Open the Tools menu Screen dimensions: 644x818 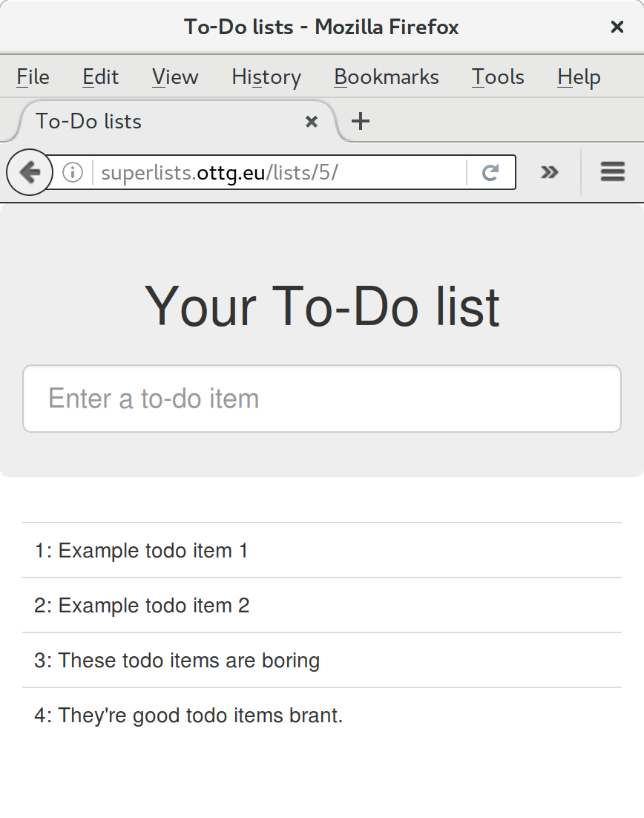pos(498,76)
